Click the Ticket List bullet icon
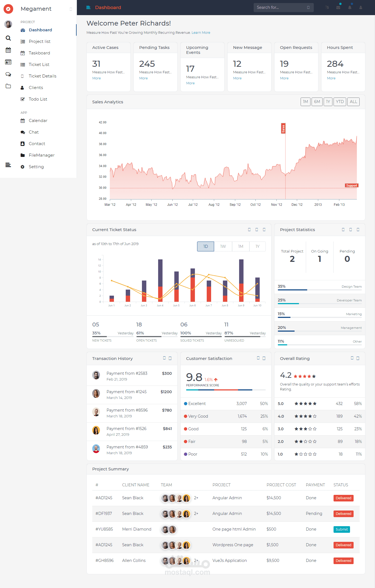Image resolution: width=375 pixels, height=588 pixels. click(x=23, y=65)
